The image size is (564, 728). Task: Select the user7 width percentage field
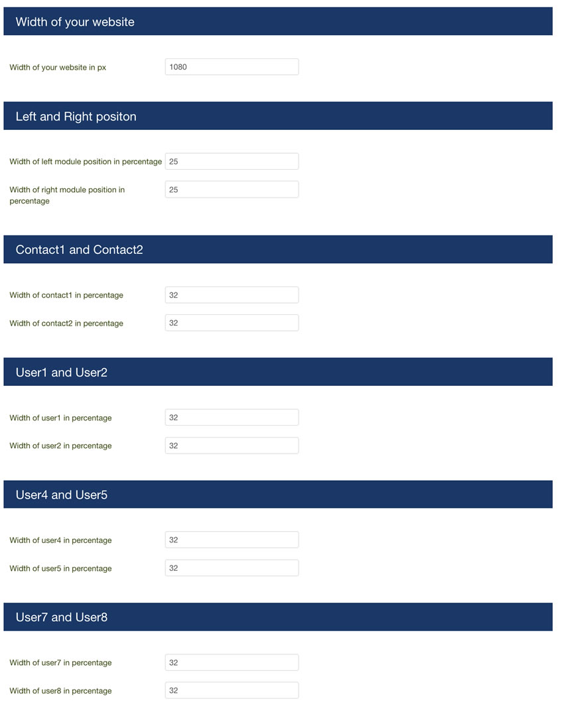tap(232, 662)
